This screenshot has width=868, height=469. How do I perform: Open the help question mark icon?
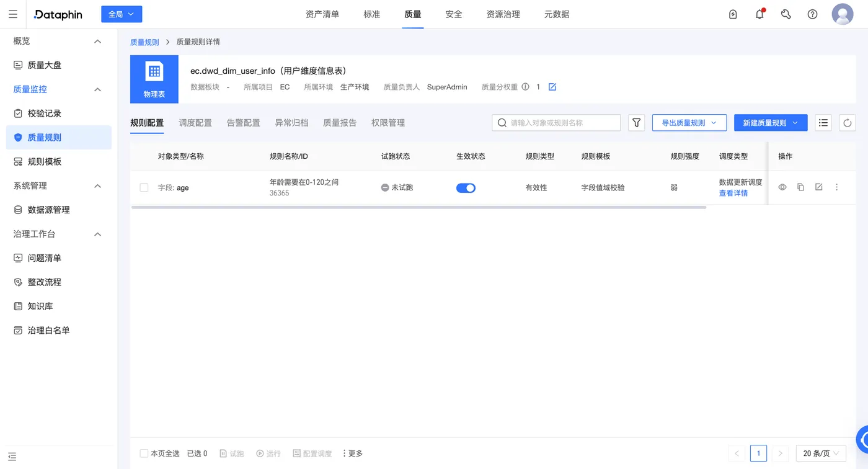812,14
